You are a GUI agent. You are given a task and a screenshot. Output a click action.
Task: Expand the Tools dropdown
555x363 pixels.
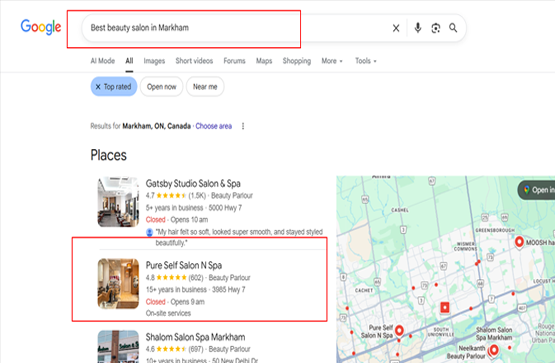[x=366, y=61]
